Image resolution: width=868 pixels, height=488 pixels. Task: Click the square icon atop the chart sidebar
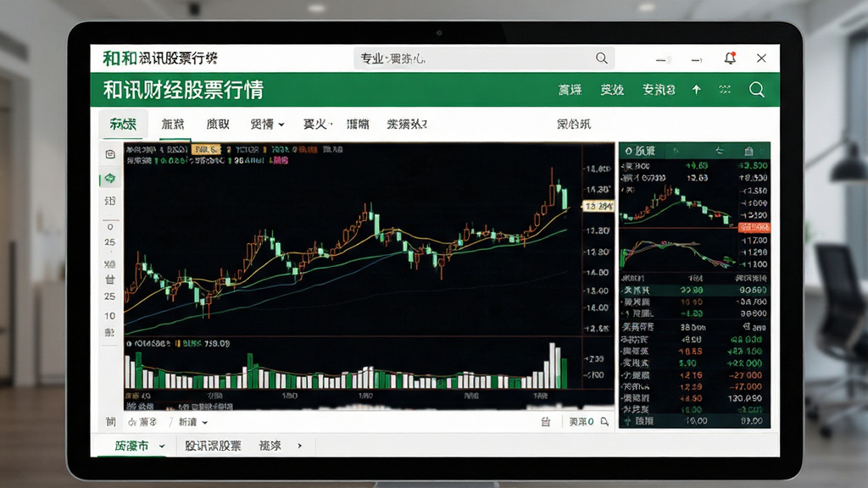tap(110, 154)
